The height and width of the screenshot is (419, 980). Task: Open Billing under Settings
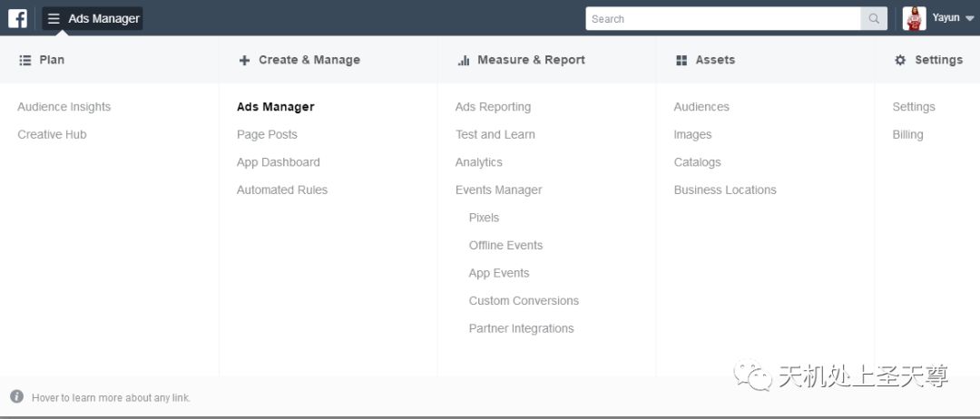click(x=907, y=134)
